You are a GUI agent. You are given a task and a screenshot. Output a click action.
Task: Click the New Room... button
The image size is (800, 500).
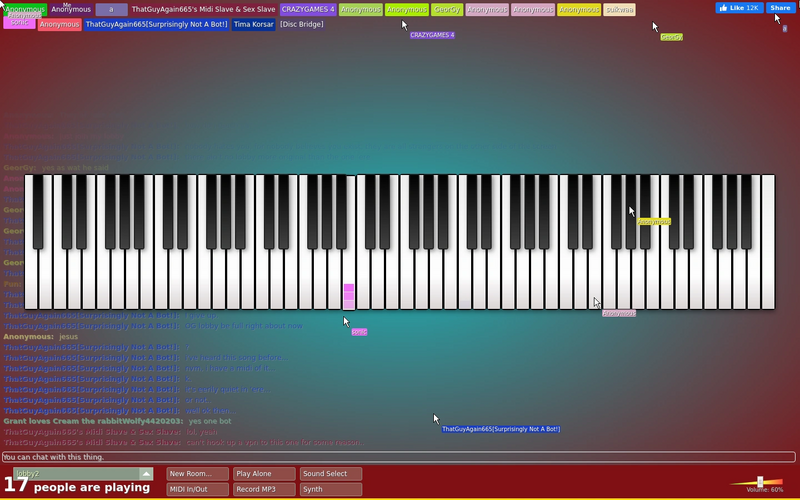pyautogui.click(x=197, y=474)
